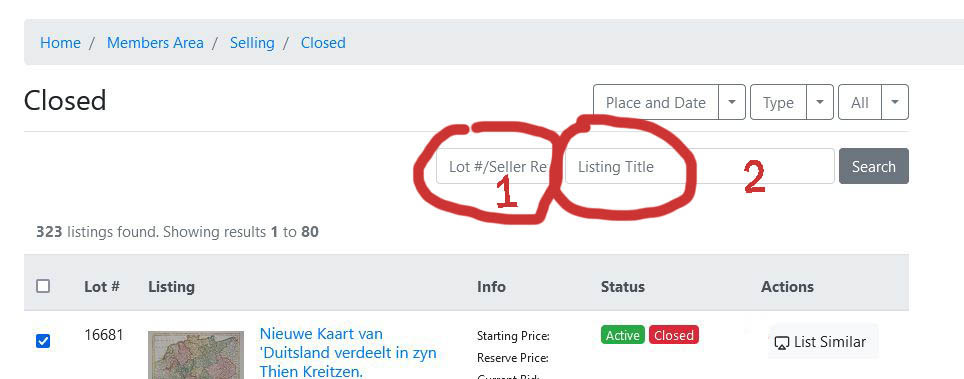The image size is (964, 379).
Task: Focus the Lot #/Seller Ref search field
Action: point(498,166)
